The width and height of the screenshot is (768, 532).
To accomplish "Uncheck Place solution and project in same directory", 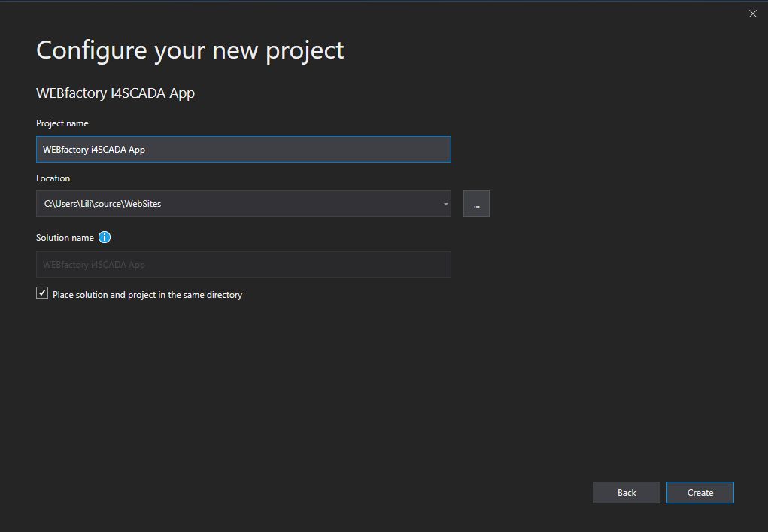I will coord(42,292).
